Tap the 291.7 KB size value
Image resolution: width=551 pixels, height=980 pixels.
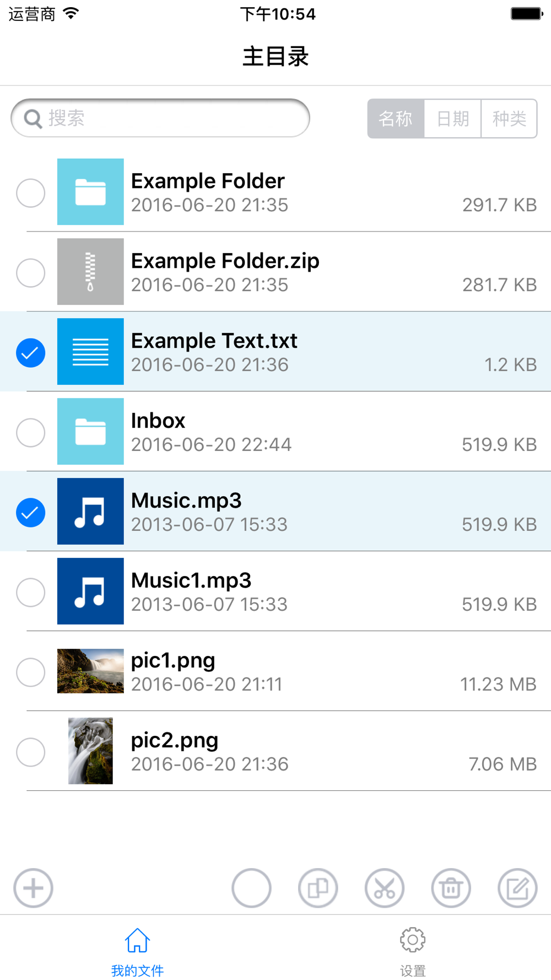tap(499, 205)
